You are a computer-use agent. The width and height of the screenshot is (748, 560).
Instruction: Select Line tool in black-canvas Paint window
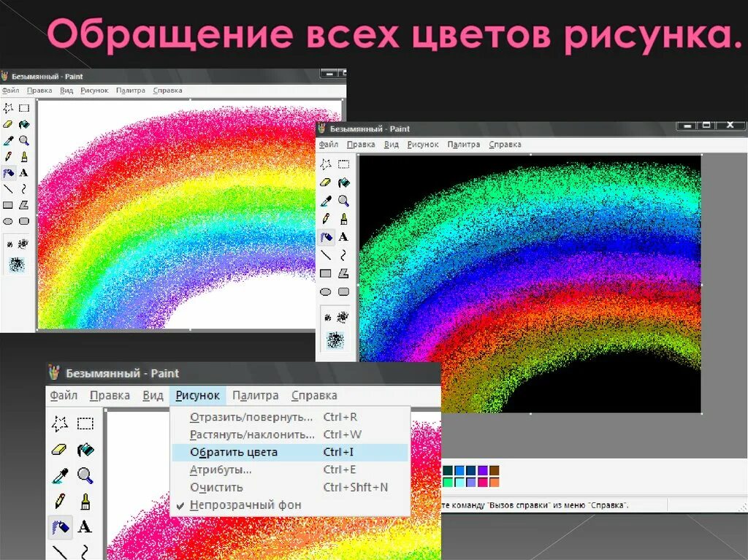pyautogui.click(x=326, y=256)
